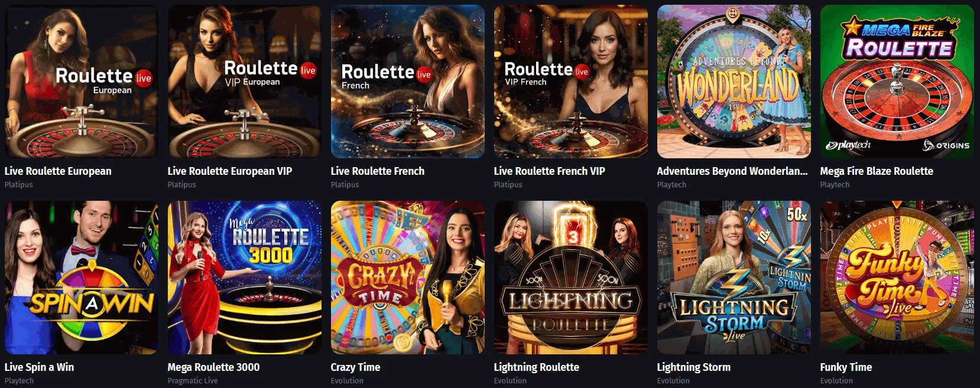Viewport: 980px width, 388px height.
Task: Click the 'Mega Fire Blaze Roulette' title link
Action: [x=877, y=171]
